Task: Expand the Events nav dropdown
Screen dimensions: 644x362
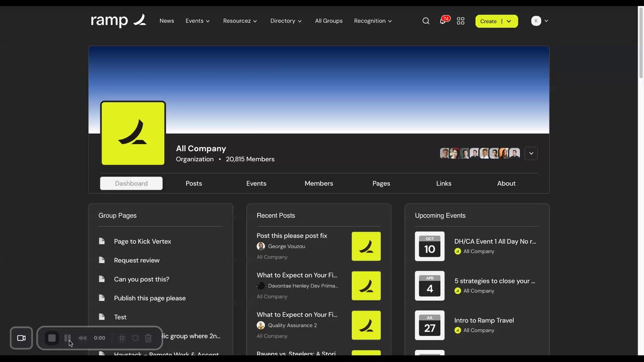Action: [198, 21]
